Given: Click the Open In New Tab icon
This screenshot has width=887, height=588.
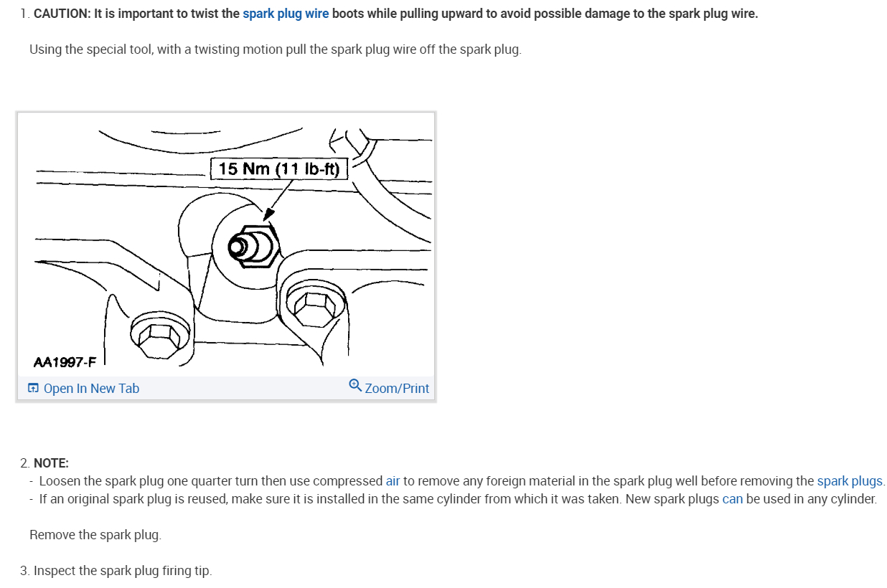Looking at the screenshot, I should coord(33,388).
